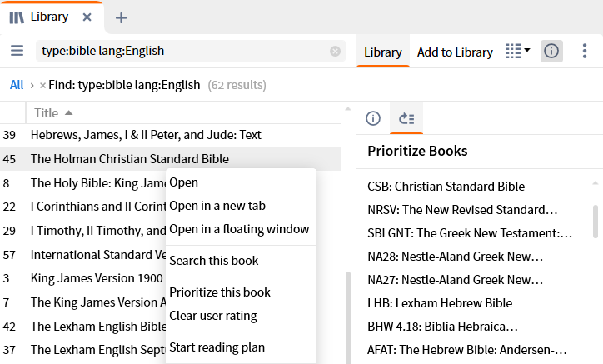Screen dimensions: 603x364
Task: Open the hamburger panel menu
Action: point(17,52)
